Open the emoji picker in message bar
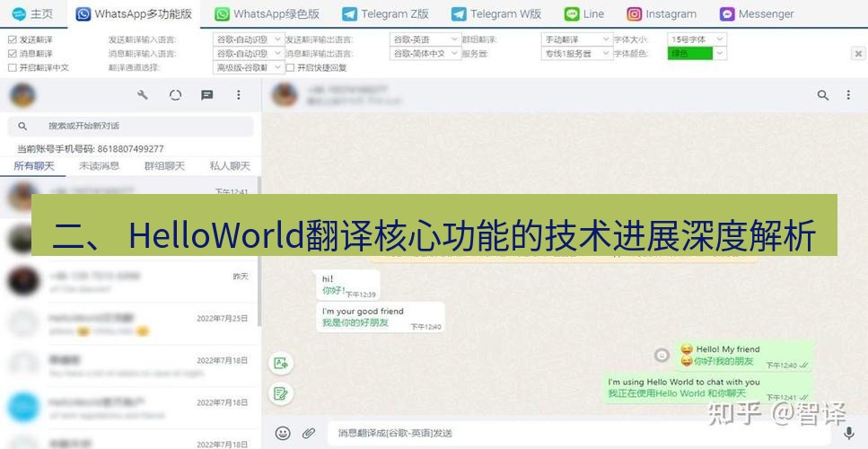This screenshot has width=868, height=449. click(x=283, y=433)
